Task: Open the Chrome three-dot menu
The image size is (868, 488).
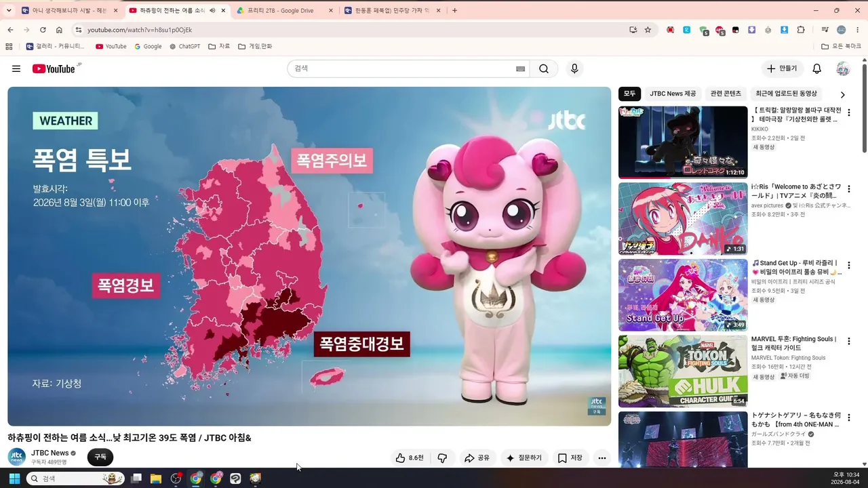Action: [x=858, y=30]
